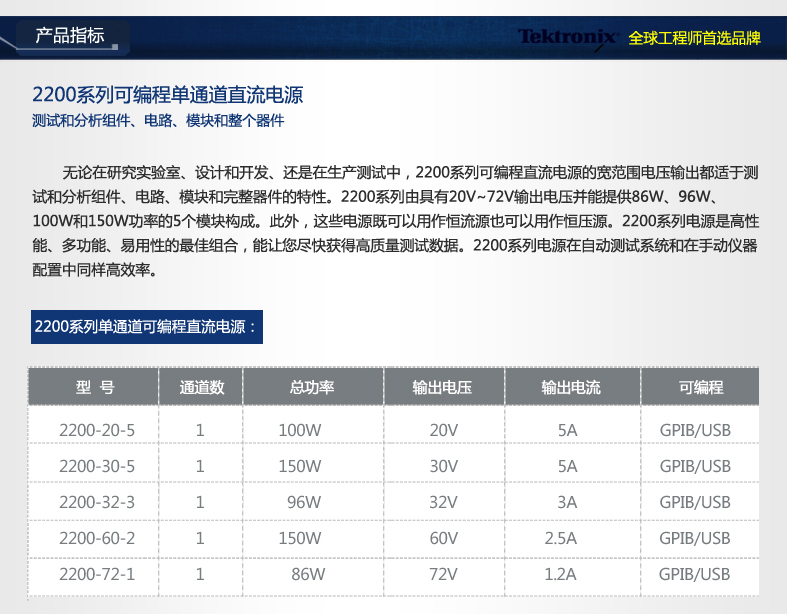Click the 72V output voltage cell
This screenshot has height=614, width=788.
(x=442, y=574)
